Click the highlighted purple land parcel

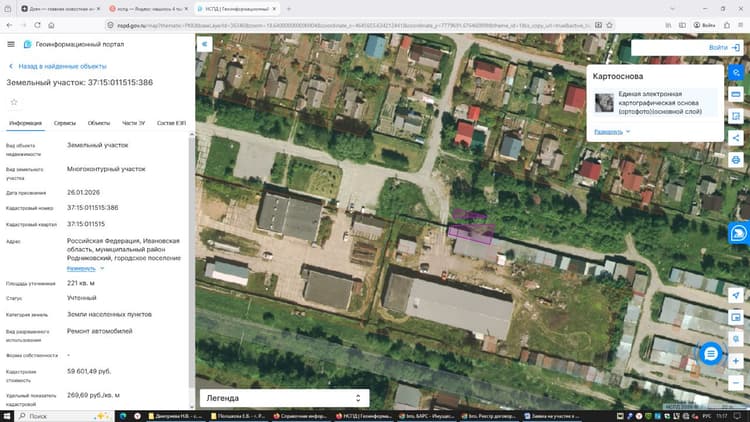pos(471,233)
